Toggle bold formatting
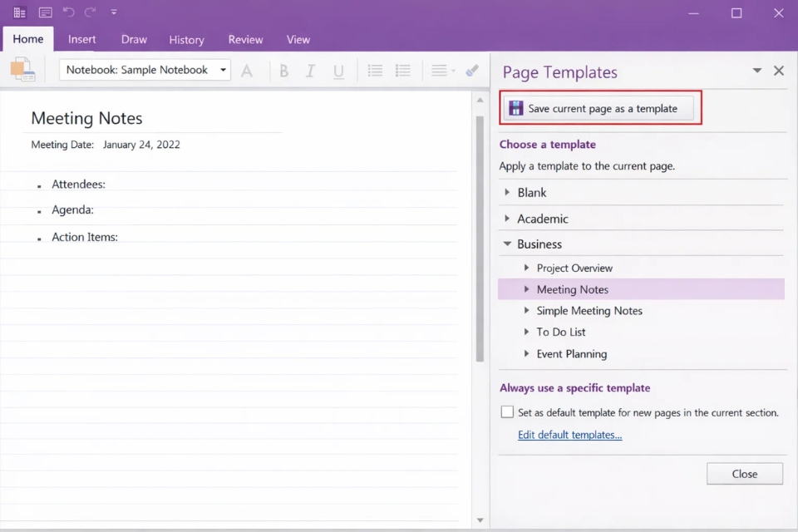This screenshot has height=532, width=798. coord(284,71)
